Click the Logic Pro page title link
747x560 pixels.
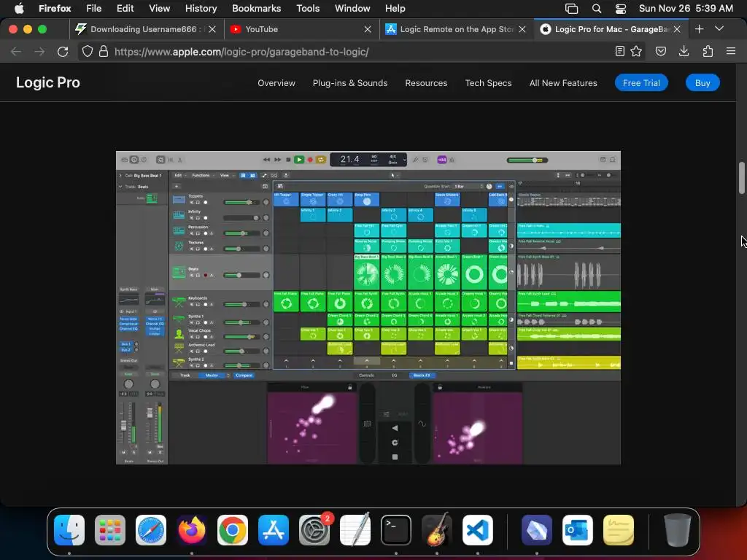point(48,82)
